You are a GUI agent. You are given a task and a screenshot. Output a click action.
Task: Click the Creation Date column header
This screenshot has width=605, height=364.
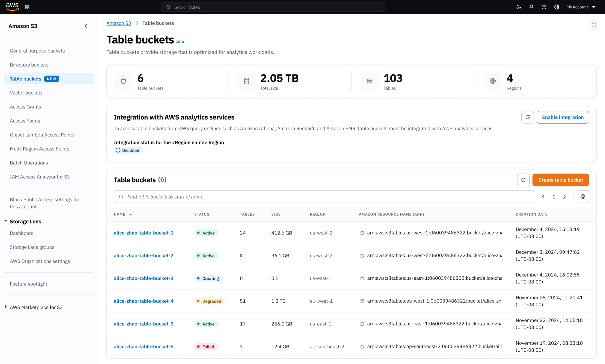click(532, 214)
